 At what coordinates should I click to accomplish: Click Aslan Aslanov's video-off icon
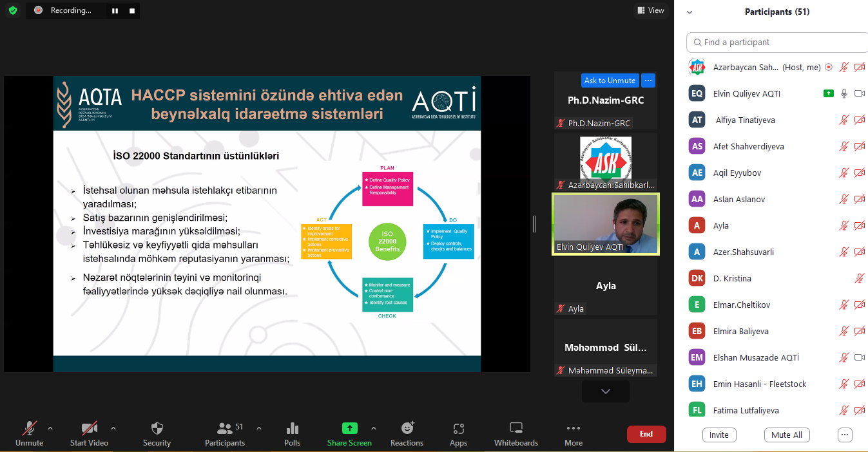(860, 199)
